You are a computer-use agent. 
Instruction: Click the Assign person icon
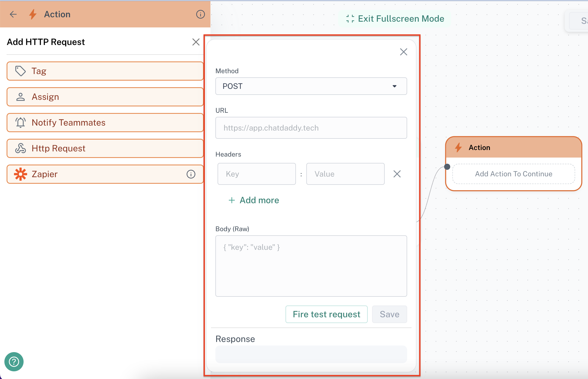click(x=20, y=97)
